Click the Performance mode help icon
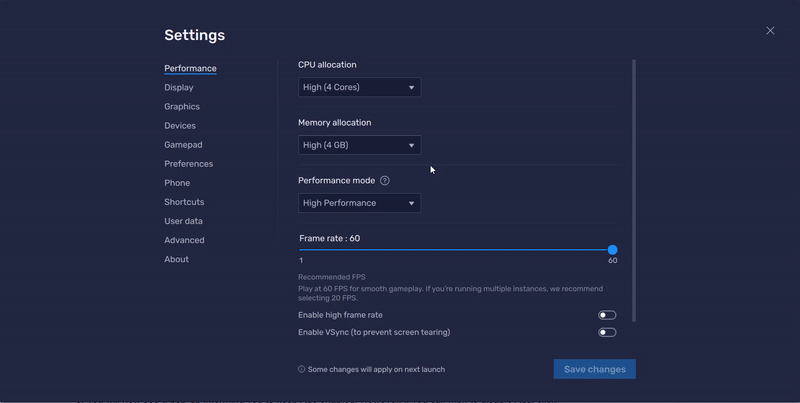The width and height of the screenshot is (800, 403). (385, 181)
